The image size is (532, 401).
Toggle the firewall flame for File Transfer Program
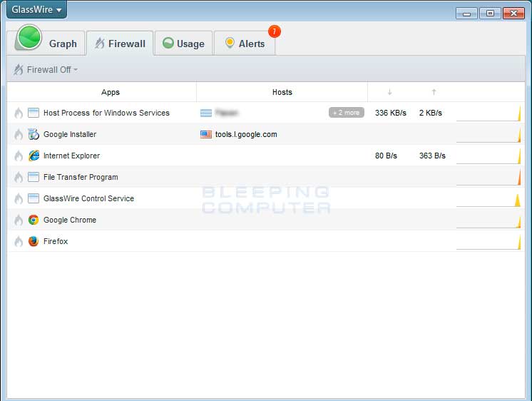point(19,177)
